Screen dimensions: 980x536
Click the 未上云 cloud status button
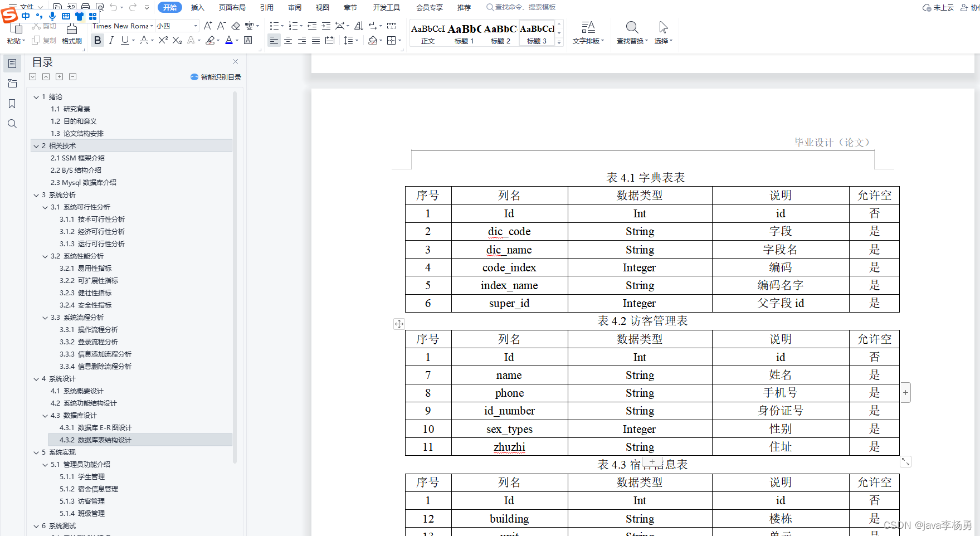(x=938, y=7)
